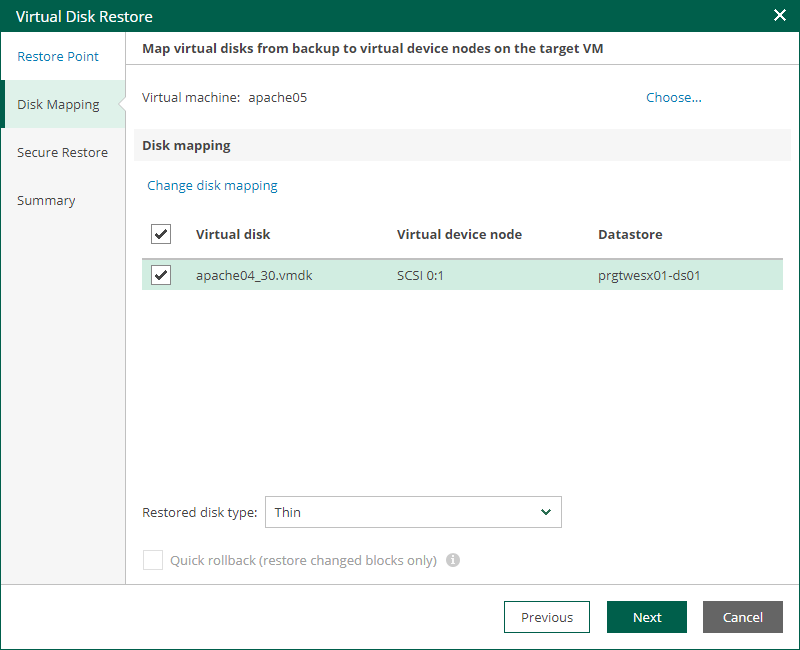800x650 pixels.
Task: Click the Virtual device node column header
Action: [459, 234]
